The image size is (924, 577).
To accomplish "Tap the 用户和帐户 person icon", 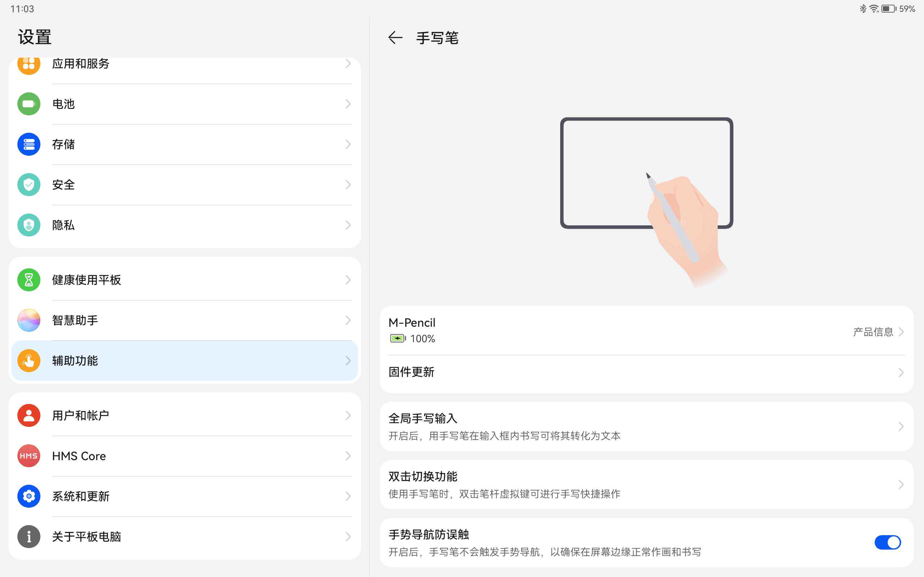I will point(29,415).
